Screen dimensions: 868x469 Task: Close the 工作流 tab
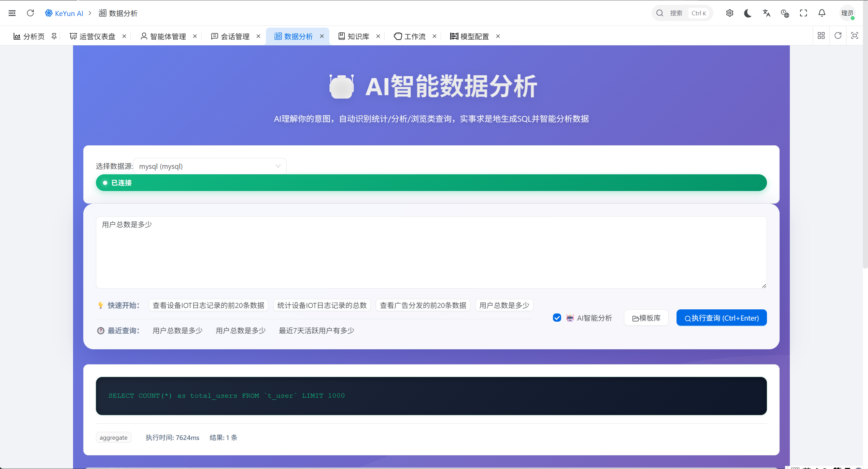point(434,36)
